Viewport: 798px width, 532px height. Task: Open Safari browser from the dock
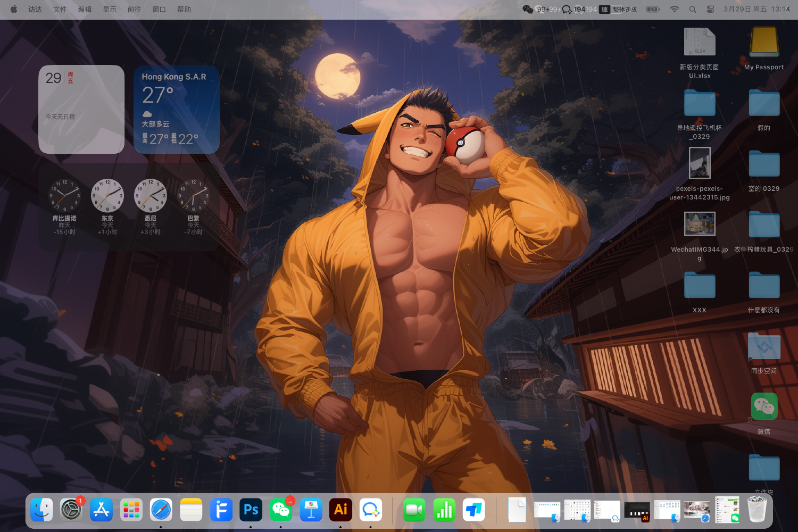click(x=161, y=510)
